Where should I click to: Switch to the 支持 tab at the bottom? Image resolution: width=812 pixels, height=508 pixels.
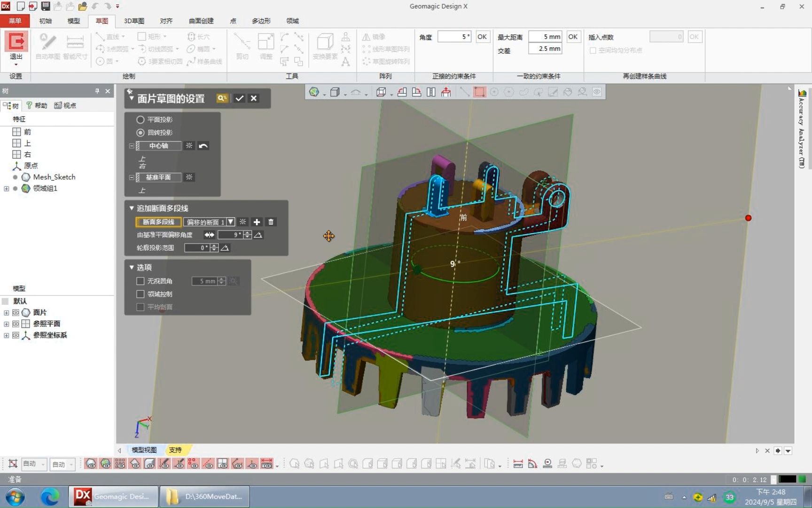(x=176, y=450)
